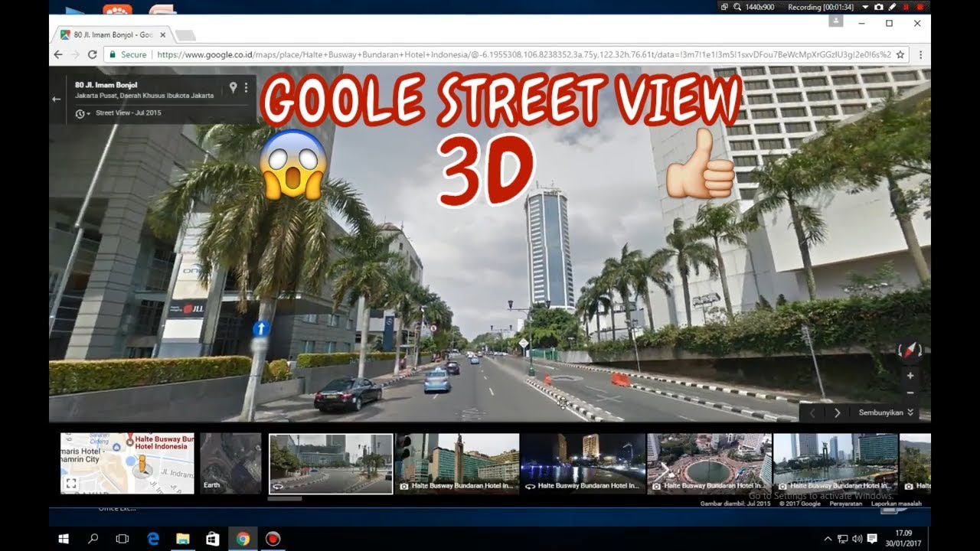Open the Windows Store taskbar icon

213,539
